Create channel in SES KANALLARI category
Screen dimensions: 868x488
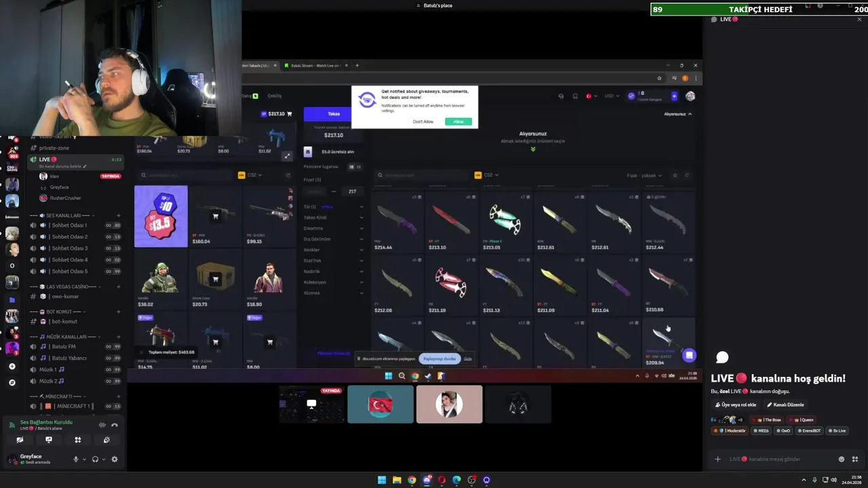118,216
